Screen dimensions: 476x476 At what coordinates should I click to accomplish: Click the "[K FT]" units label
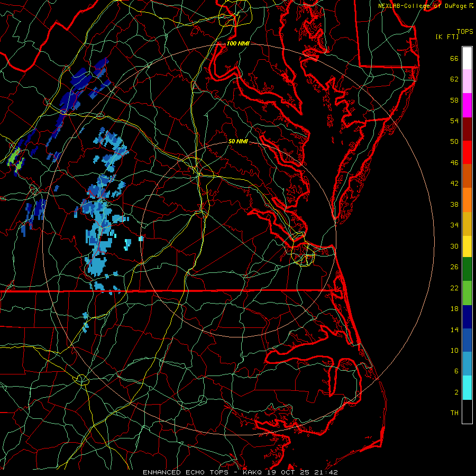(x=447, y=37)
